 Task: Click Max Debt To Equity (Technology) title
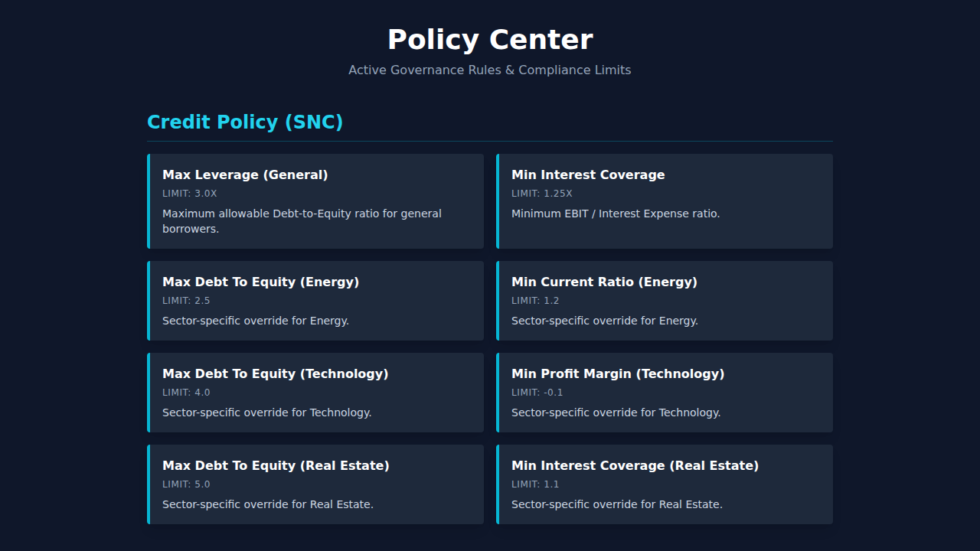[275, 374]
